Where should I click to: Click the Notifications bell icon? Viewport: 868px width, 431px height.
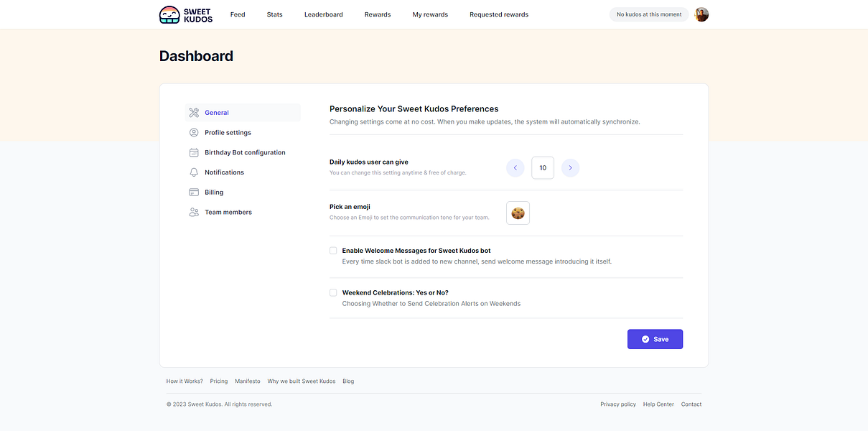click(x=194, y=172)
